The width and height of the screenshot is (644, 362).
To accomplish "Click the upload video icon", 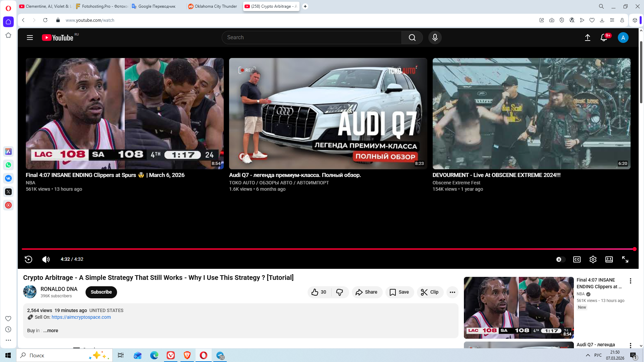I will [588, 38].
